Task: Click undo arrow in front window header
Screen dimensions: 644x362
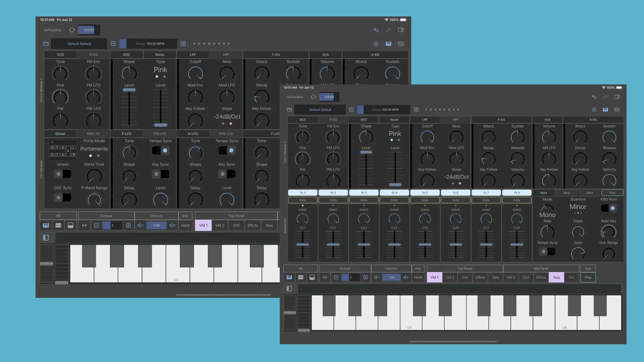Action: pos(594,97)
